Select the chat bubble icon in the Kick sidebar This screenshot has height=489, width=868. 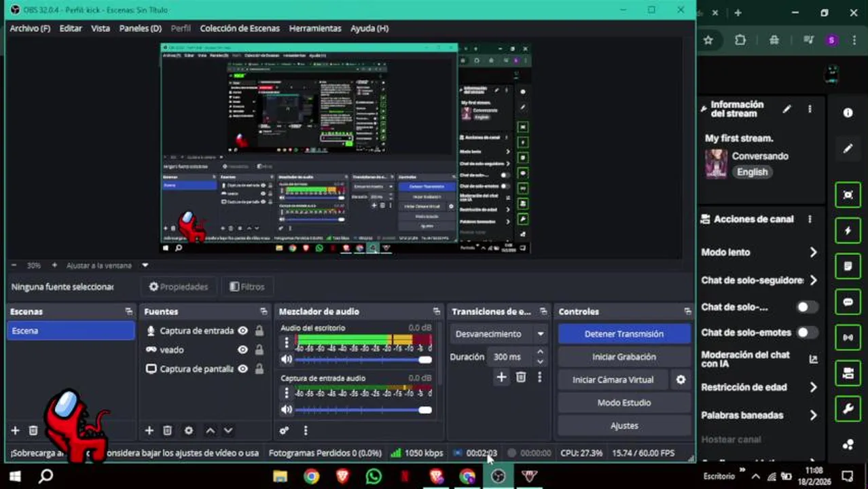[848, 302]
